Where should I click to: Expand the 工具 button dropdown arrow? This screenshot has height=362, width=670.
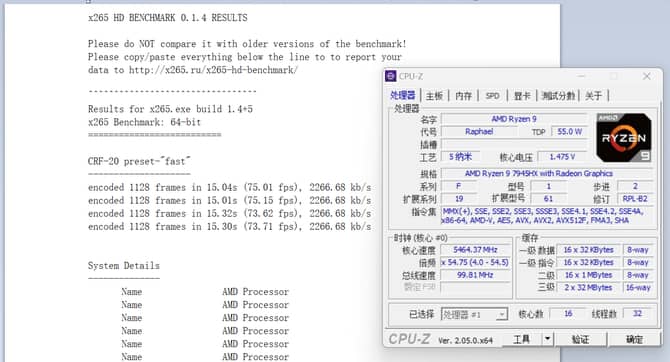pos(547,339)
